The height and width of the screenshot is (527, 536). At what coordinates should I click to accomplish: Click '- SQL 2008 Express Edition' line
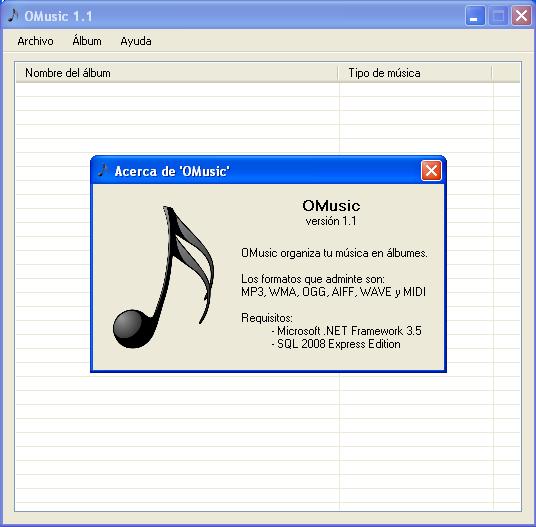(336, 344)
